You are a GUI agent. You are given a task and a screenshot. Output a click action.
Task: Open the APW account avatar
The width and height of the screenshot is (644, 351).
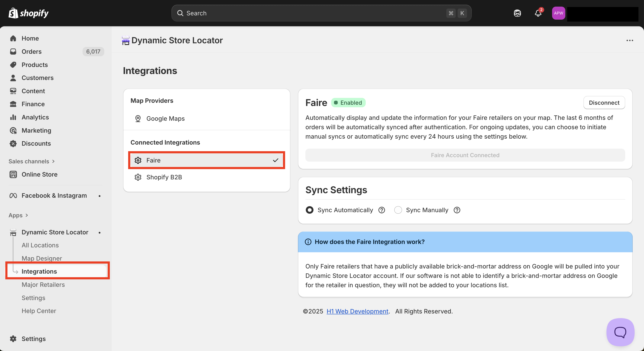pos(558,13)
